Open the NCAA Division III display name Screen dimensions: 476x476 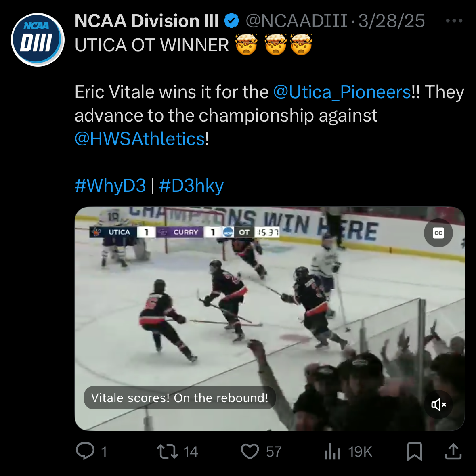(147, 21)
